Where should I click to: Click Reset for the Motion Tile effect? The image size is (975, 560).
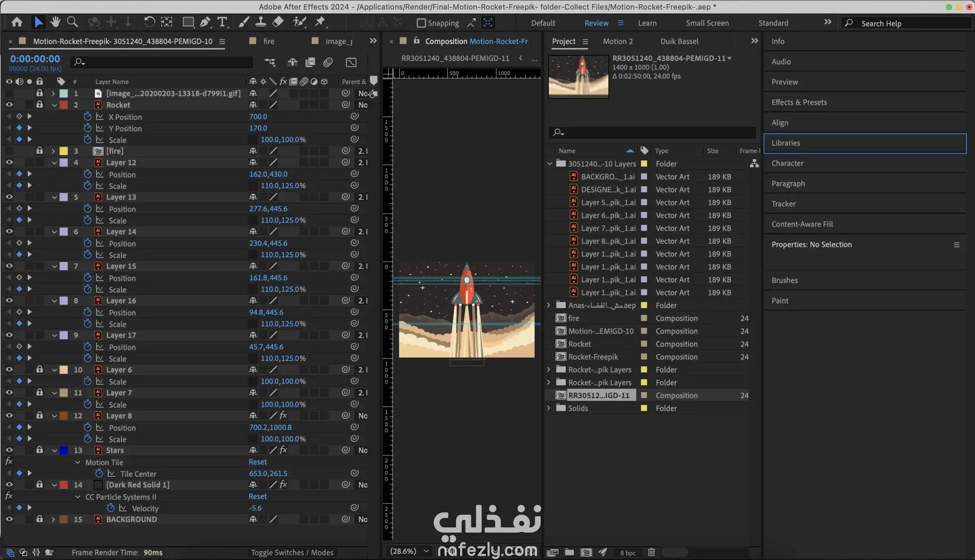click(x=257, y=462)
